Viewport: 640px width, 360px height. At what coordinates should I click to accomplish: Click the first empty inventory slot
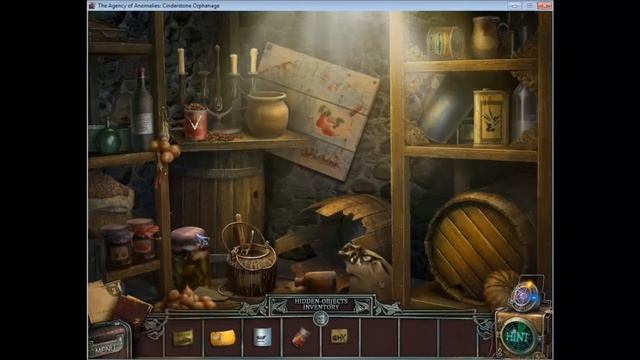(x=379, y=338)
